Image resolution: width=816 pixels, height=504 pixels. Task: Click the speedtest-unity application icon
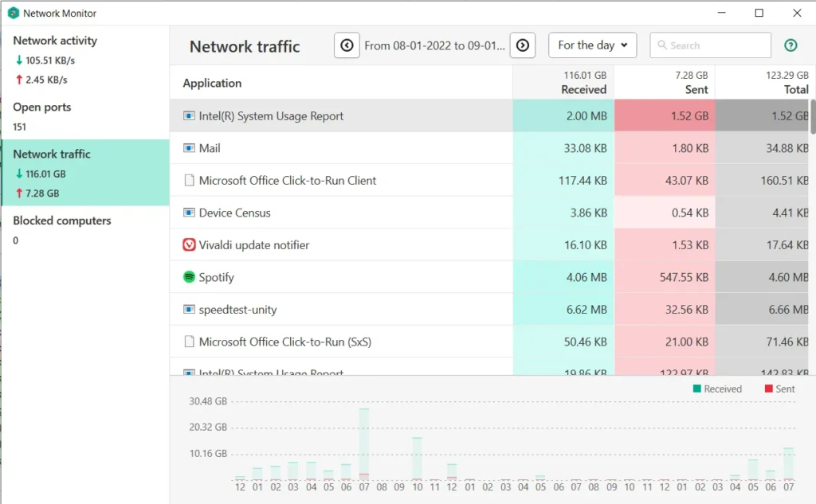tap(189, 309)
